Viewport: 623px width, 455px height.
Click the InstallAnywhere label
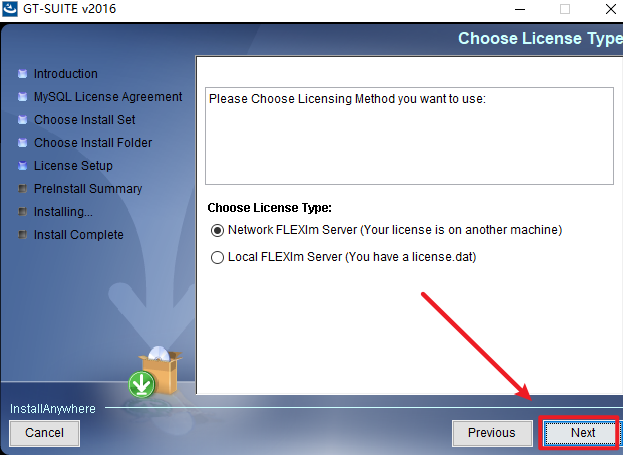53,409
